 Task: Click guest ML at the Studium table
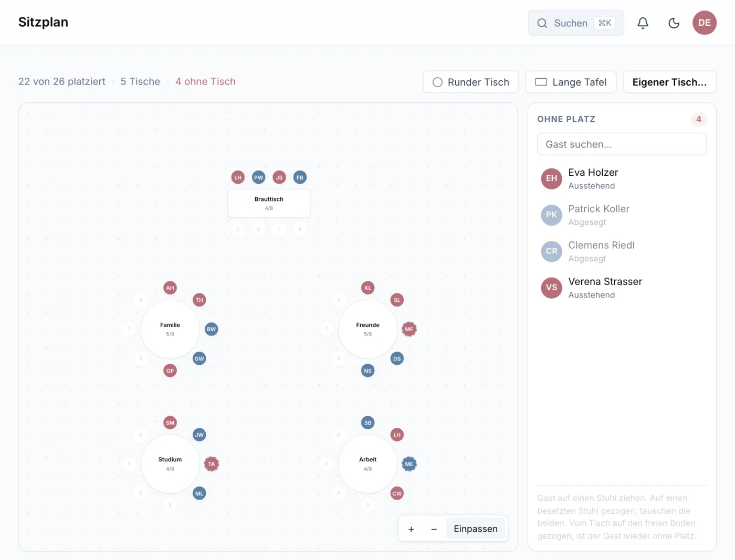click(x=199, y=493)
